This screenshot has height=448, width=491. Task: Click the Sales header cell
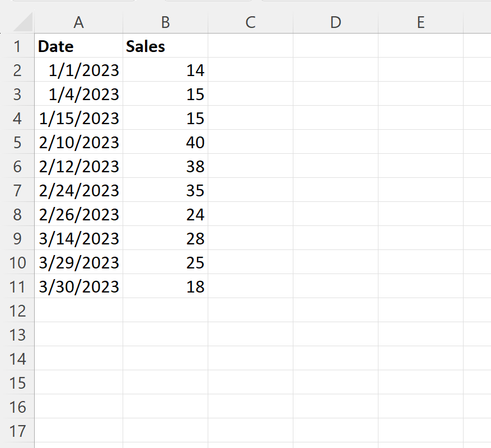click(165, 46)
